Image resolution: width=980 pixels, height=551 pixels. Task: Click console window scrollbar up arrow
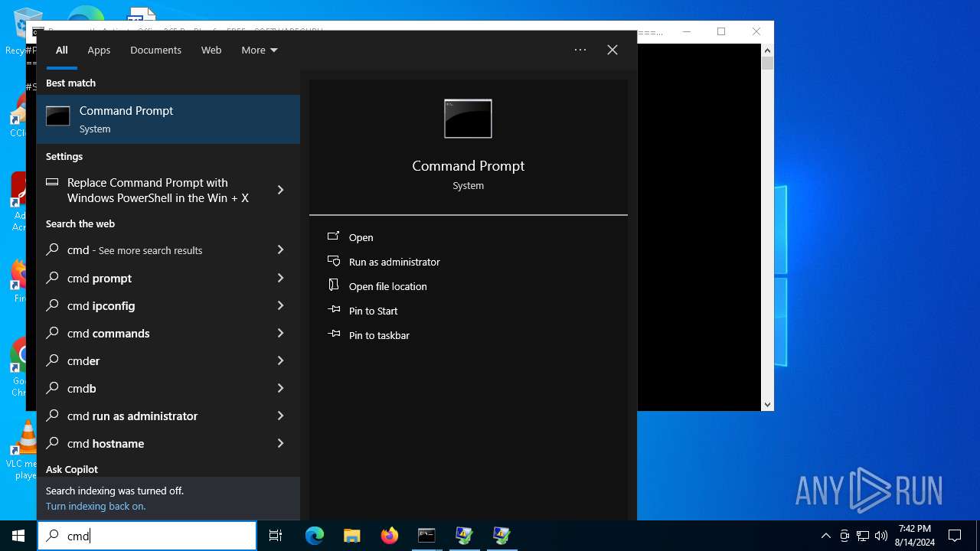pos(767,51)
